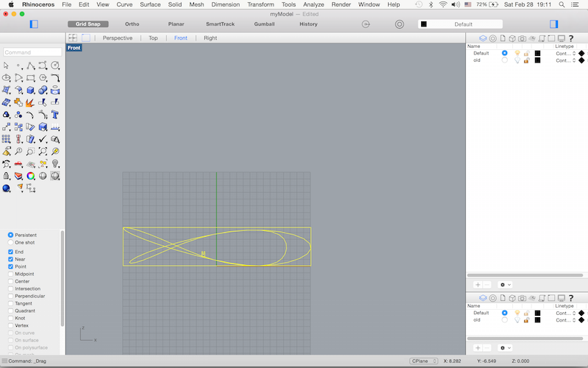Select the Text object T tool
The width and height of the screenshot is (588, 368).
55,115
